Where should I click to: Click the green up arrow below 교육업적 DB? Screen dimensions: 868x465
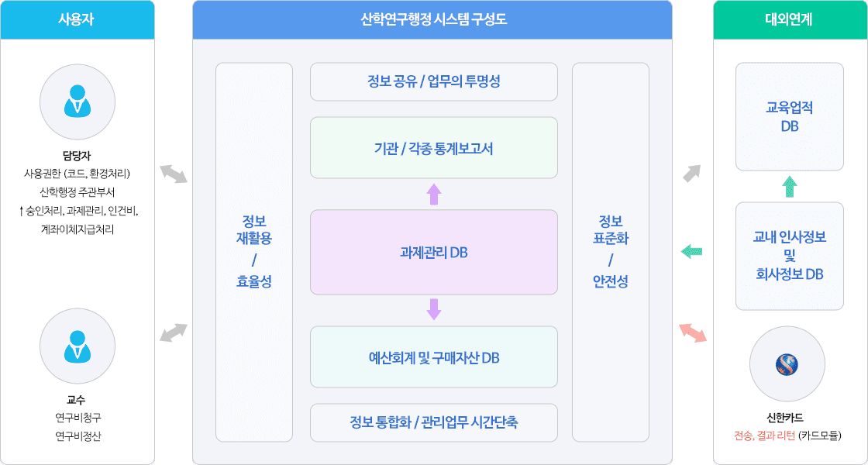click(789, 186)
